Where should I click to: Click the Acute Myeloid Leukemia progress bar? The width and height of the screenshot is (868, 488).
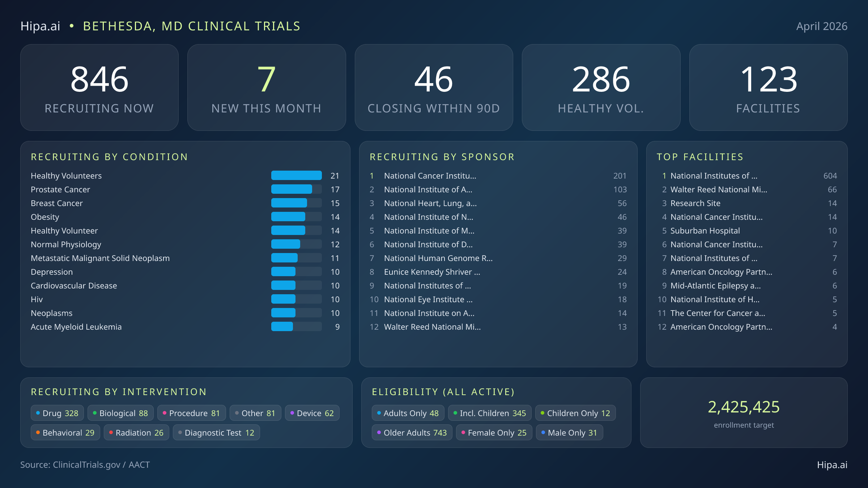[296, 326]
